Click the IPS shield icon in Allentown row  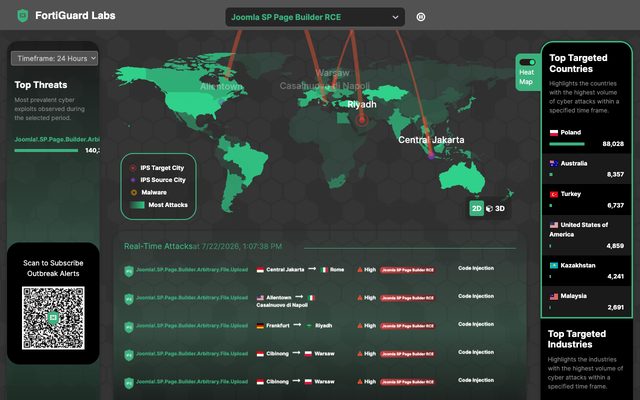(129, 299)
